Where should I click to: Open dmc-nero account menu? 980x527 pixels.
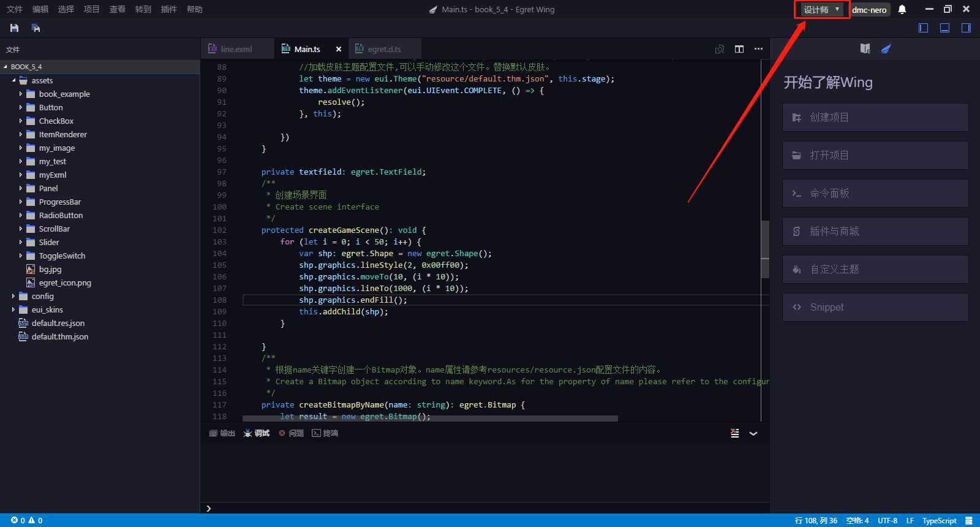tap(869, 10)
